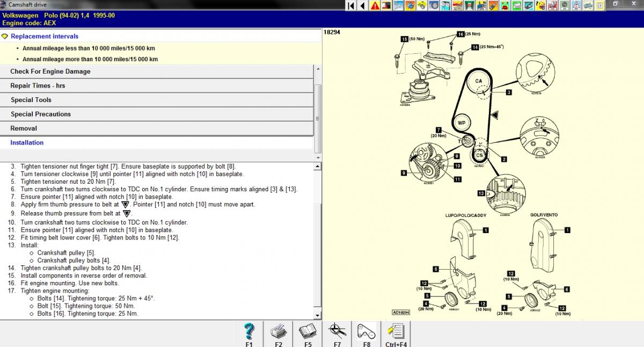
Task: Open the F5 manual book icon
Action: point(308,331)
